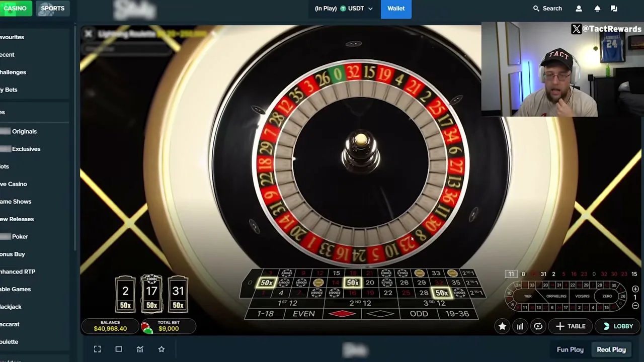The image size is (644, 362).
Task: Click lightning number 17 card
Action: pos(151,293)
